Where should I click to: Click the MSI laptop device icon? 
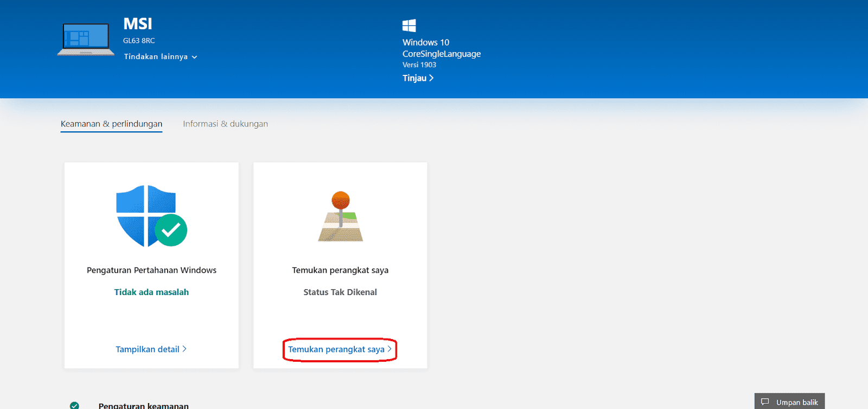(86, 39)
